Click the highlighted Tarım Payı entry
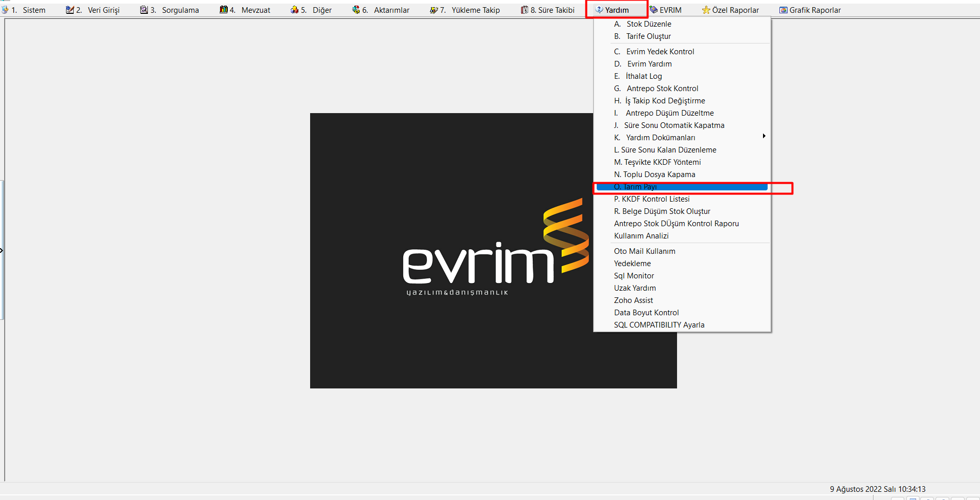Viewport: 980px width, 500px height. click(682, 187)
